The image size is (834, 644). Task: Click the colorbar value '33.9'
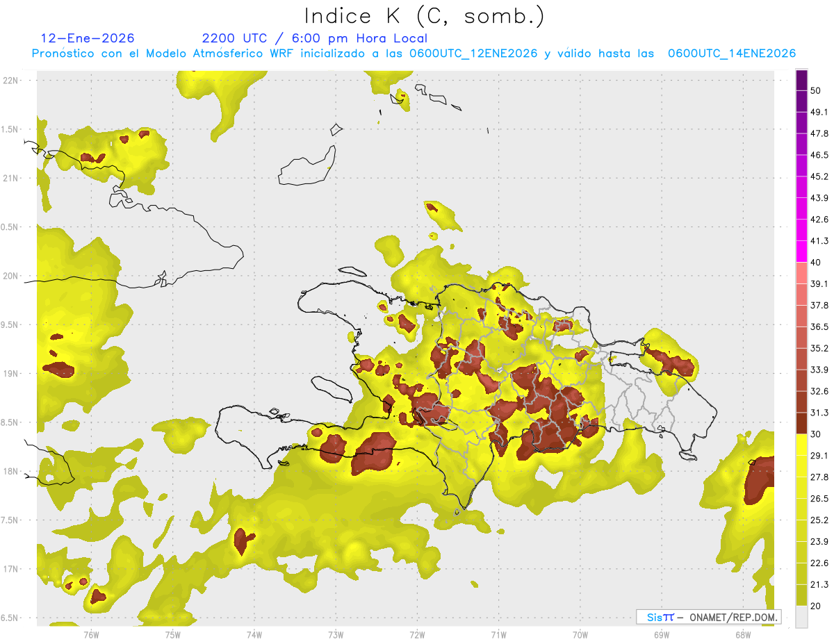pyautogui.click(x=819, y=370)
